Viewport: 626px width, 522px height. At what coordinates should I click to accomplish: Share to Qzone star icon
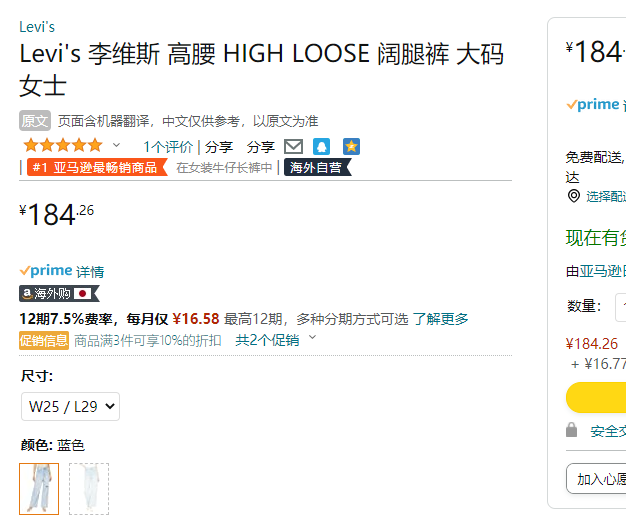pyautogui.click(x=351, y=146)
